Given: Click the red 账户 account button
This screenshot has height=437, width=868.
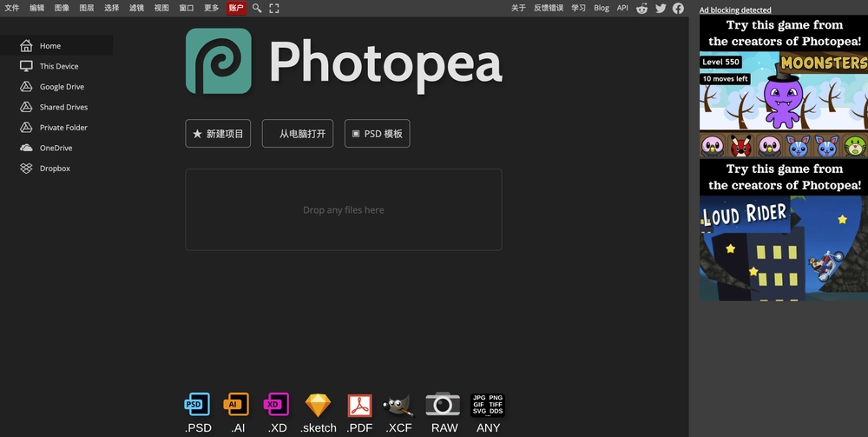Looking at the screenshot, I should click(x=236, y=8).
